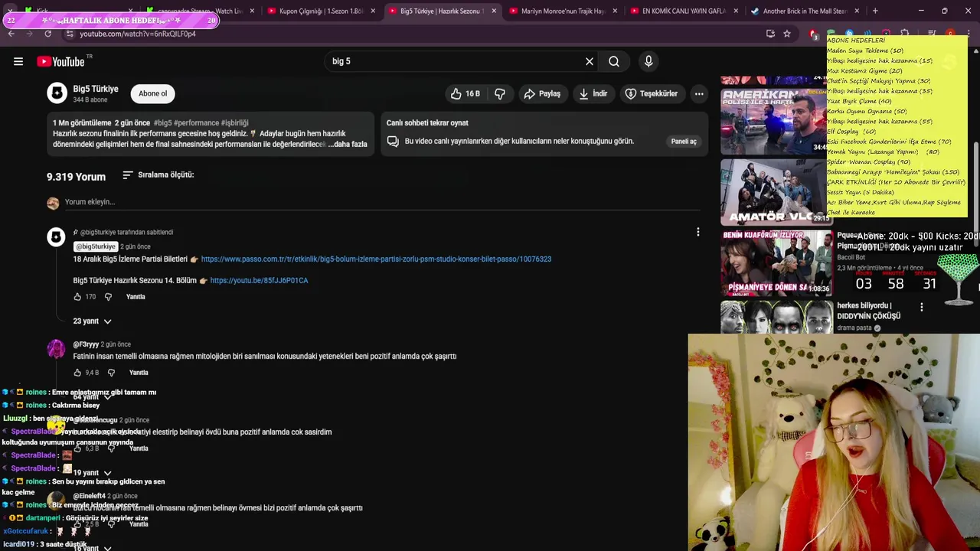Image resolution: width=980 pixels, height=551 pixels.
Task: Click Yanıtla under the pinned comment
Action: click(136, 297)
